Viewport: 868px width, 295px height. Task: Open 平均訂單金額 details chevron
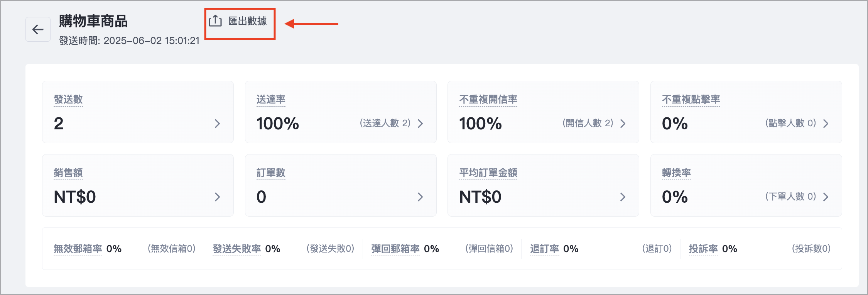(623, 197)
